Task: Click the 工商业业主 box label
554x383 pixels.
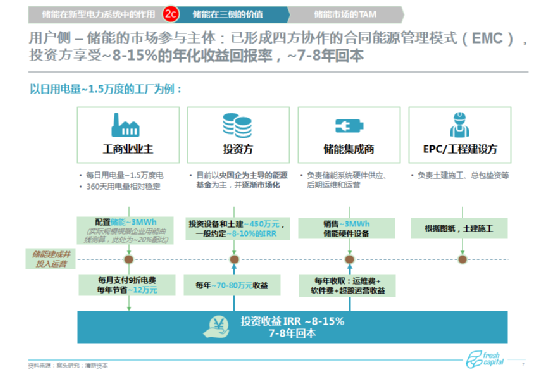Action: [x=128, y=149]
